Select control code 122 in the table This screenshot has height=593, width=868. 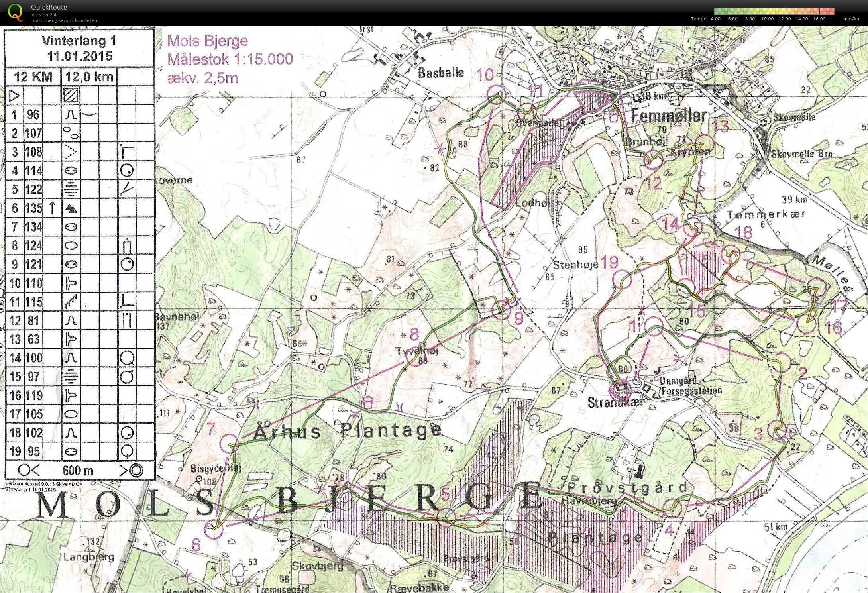click(33, 189)
